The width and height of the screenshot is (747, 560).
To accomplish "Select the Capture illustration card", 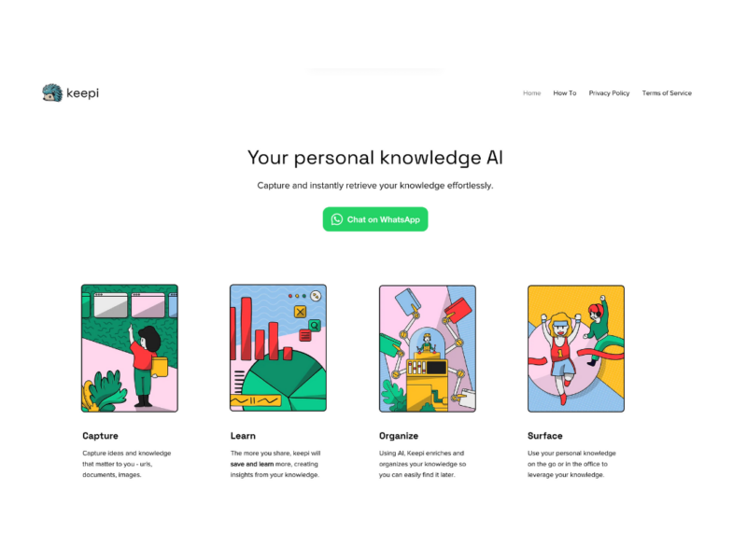I will click(x=130, y=348).
